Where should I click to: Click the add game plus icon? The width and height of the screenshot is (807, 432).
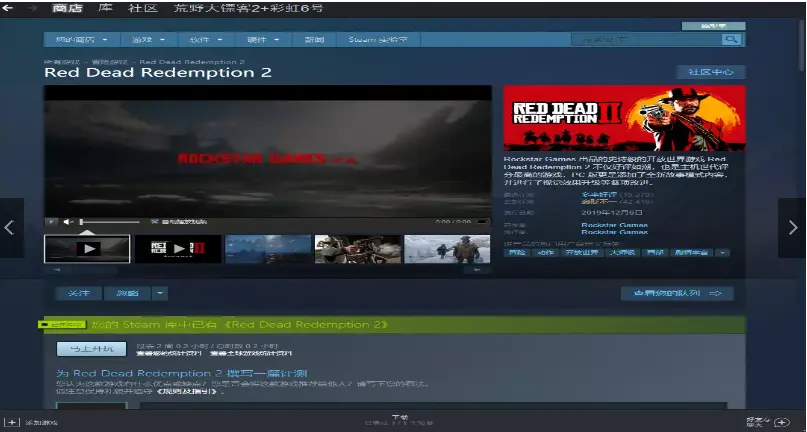click(12, 422)
